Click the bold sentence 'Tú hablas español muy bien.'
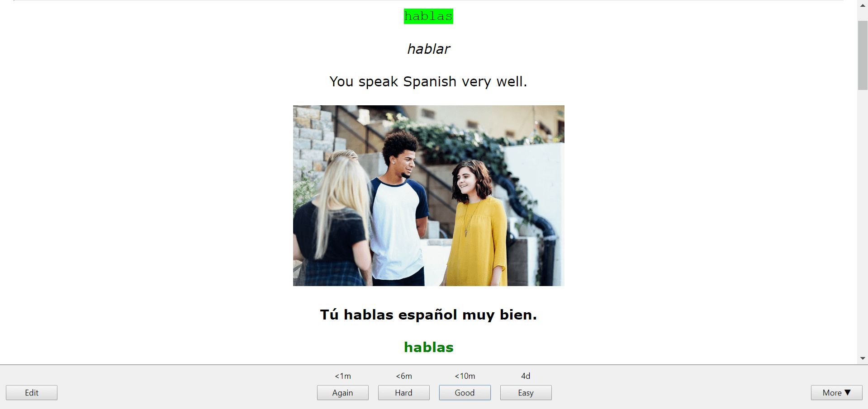Screen dimensions: 868x409 tap(428, 315)
